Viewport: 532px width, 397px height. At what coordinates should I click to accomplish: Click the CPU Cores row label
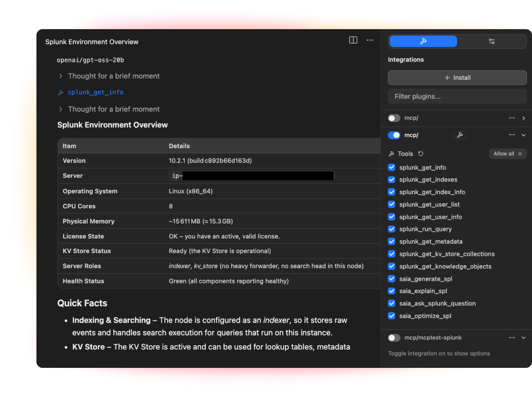pyautogui.click(x=79, y=206)
